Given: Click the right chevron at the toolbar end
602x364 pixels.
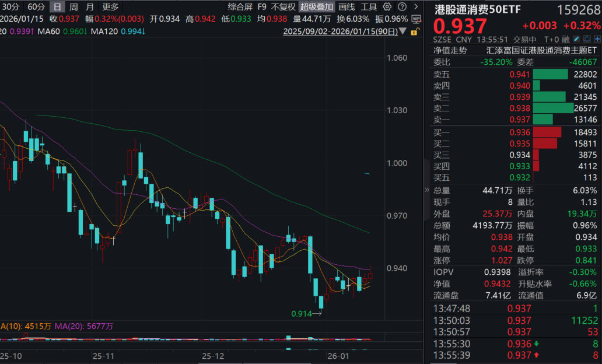Looking at the screenshot, I should [415, 7].
